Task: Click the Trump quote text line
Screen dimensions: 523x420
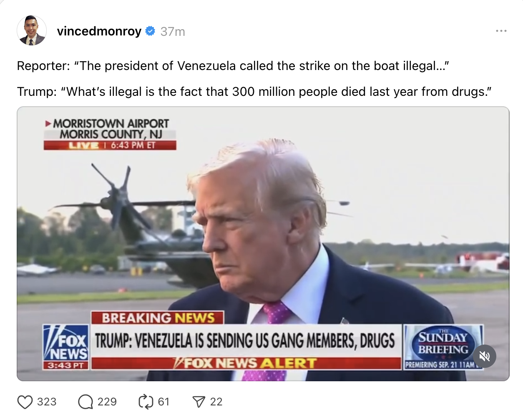Action: pos(254,92)
